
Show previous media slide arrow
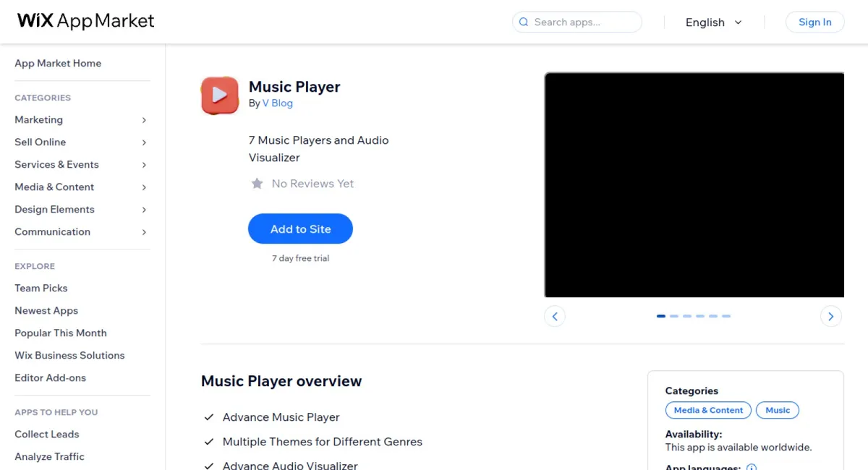point(555,316)
